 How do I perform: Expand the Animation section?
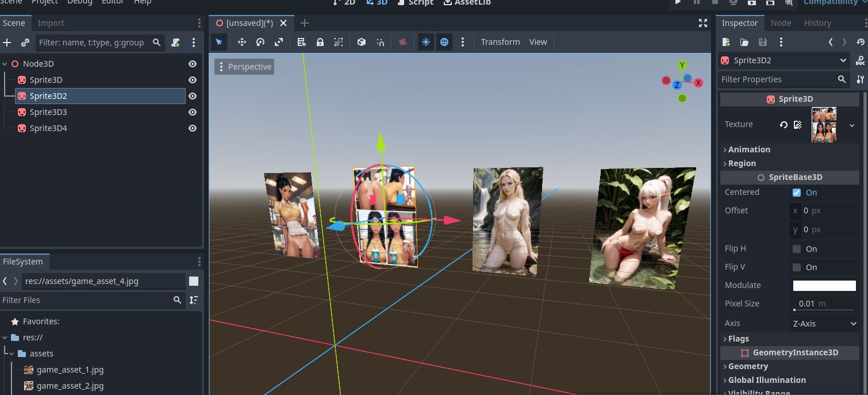click(x=749, y=149)
